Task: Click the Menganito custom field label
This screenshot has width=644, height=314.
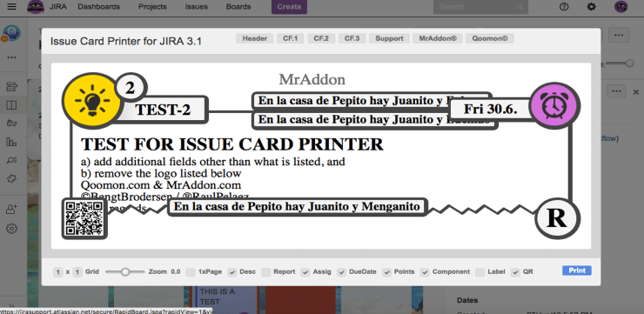Action: [298, 206]
